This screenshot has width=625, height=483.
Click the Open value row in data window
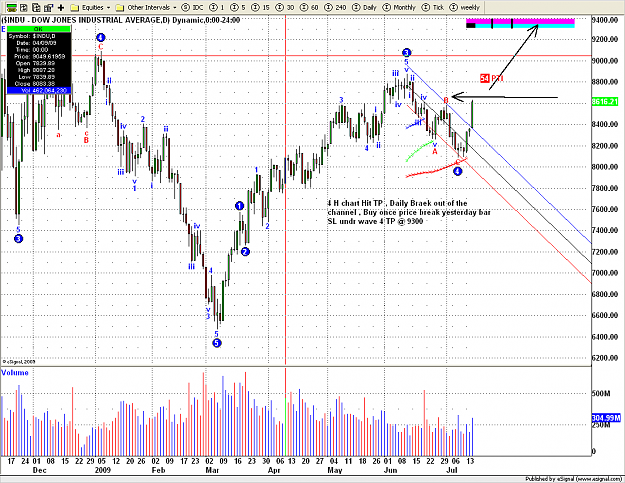click(39, 63)
